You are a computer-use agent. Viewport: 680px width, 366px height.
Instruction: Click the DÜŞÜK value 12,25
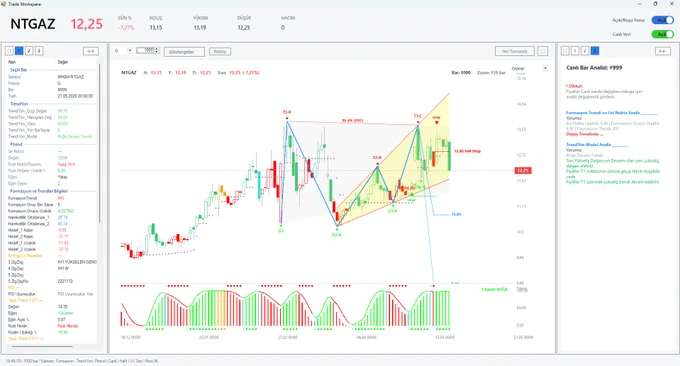[x=244, y=27]
